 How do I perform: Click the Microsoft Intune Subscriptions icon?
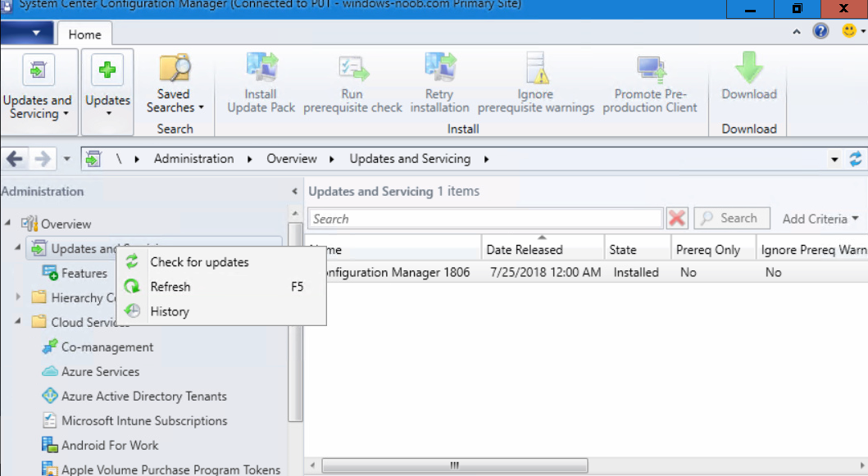click(x=50, y=420)
